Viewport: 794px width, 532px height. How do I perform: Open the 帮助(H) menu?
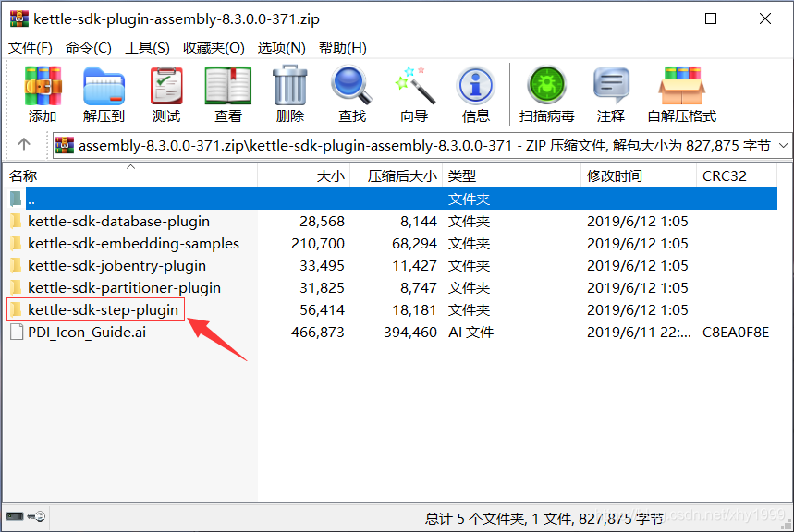342,48
